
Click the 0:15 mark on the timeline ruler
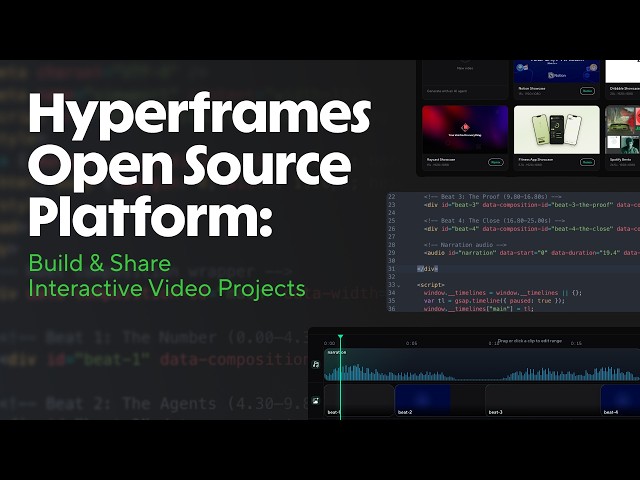pyautogui.click(x=576, y=343)
